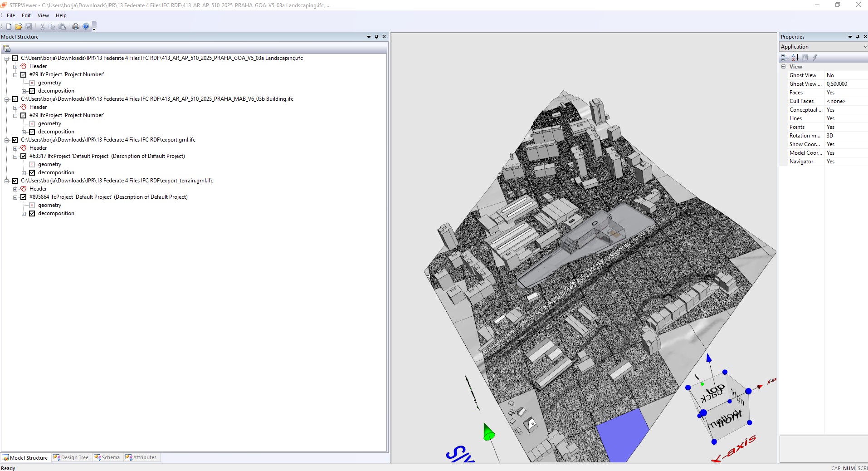The width and height of the screenshot is (868, 471).
Task: Select the Building.ifc file path entry
Action: pyautogui.click(x=157, y=99)
